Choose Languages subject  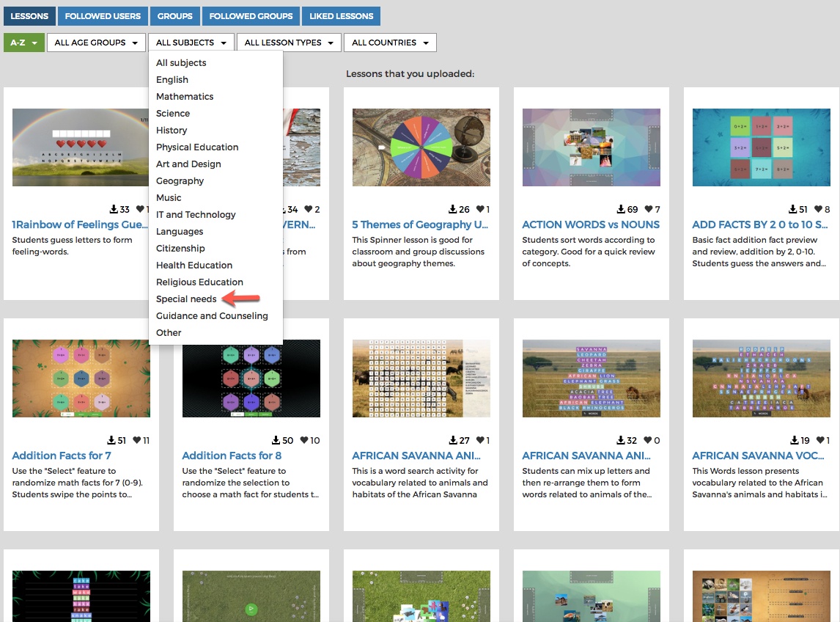[x=180, y=232]
